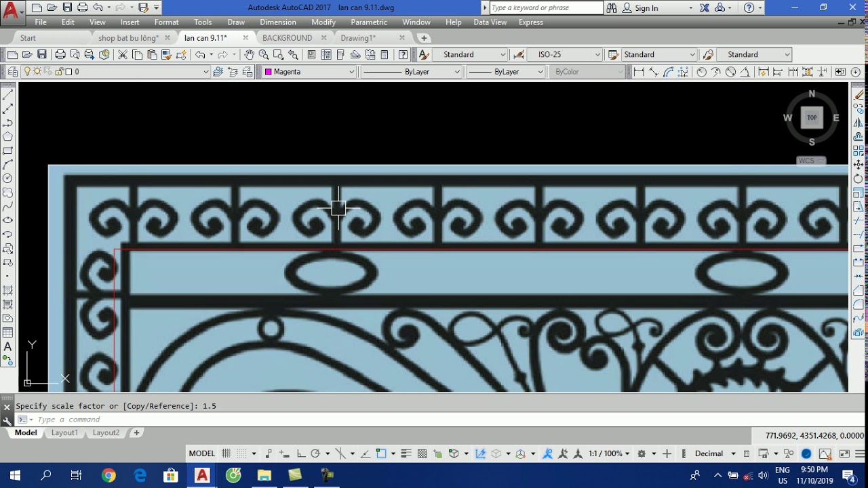Select the Radius dimension tool
Screen dimensions: 868x488
tap(701, 72)
